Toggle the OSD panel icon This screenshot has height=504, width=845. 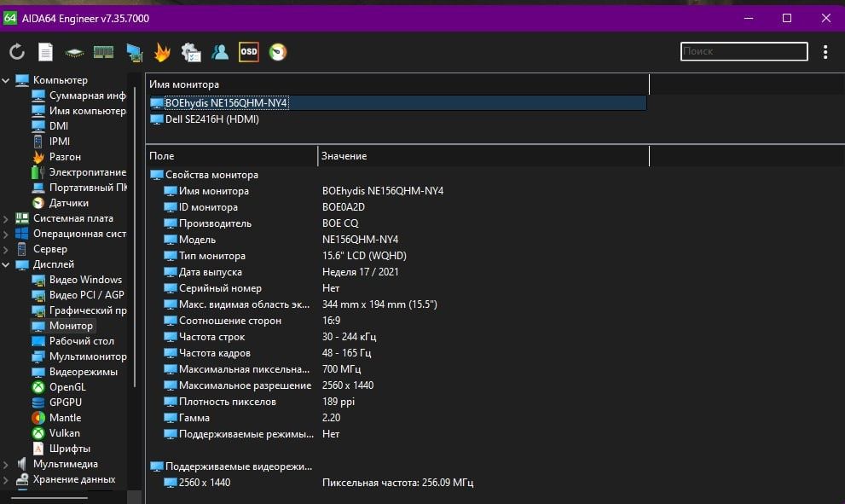coord(248,52)
